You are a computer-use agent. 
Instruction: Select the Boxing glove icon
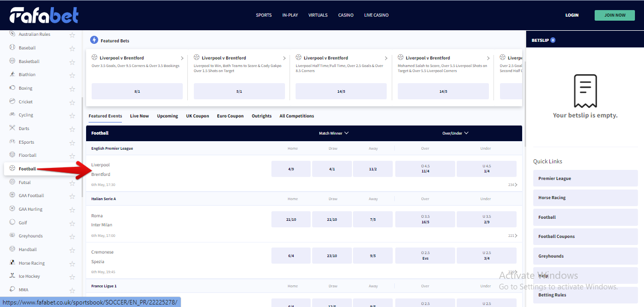(12, 88)
